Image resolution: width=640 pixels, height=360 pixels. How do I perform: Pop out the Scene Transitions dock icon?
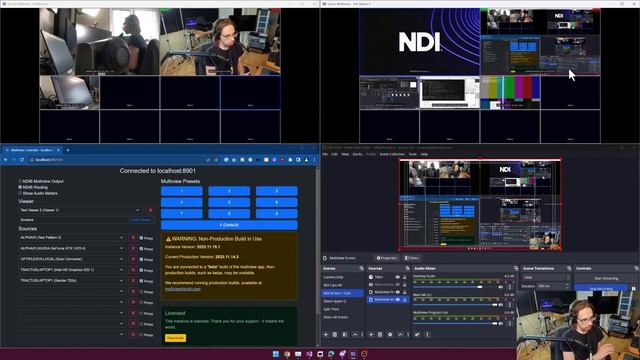(569, 269)
